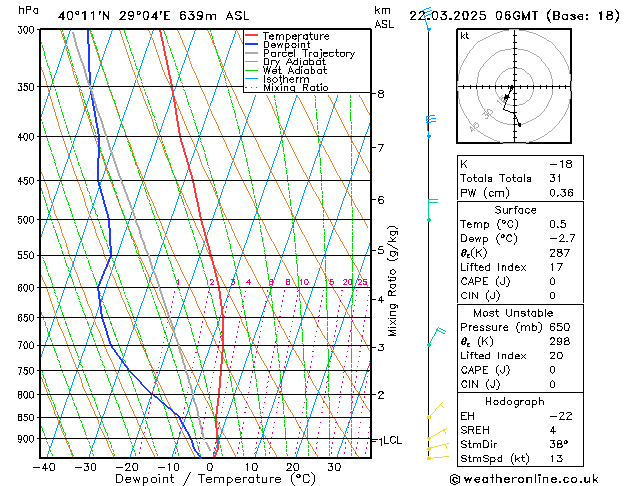Click the yellow wind barb near 850 hPa
The width and height of the screenshot is (629, 486).
pos(433,410)
